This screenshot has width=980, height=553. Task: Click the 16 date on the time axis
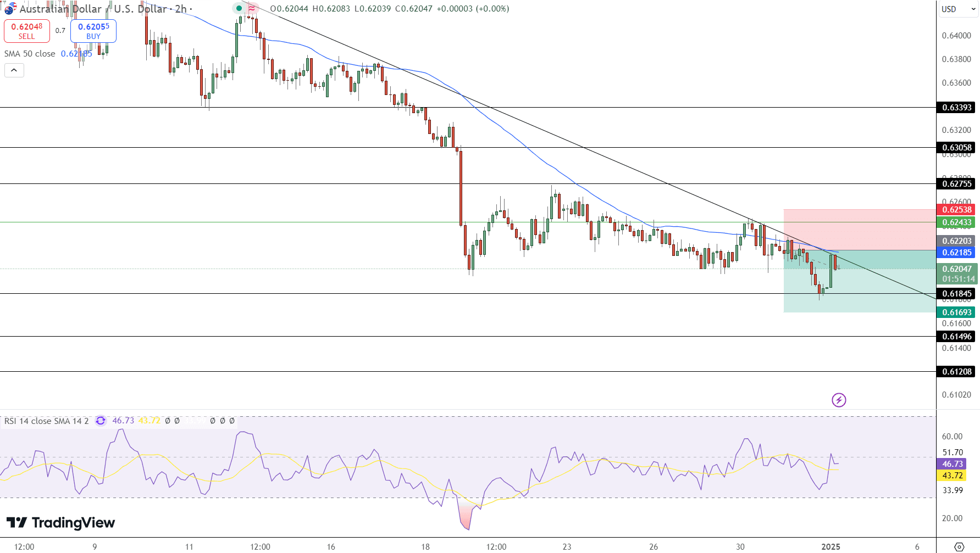pyautogui.click(x=331, y=546)
